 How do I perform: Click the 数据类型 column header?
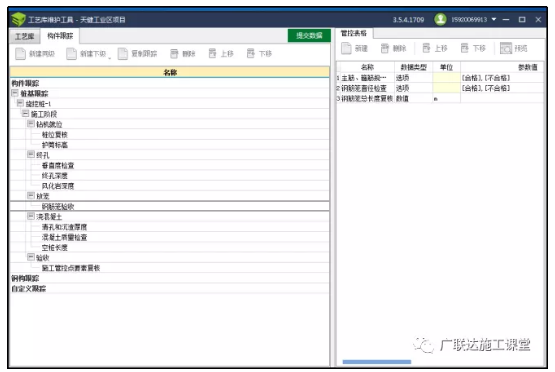413,67
